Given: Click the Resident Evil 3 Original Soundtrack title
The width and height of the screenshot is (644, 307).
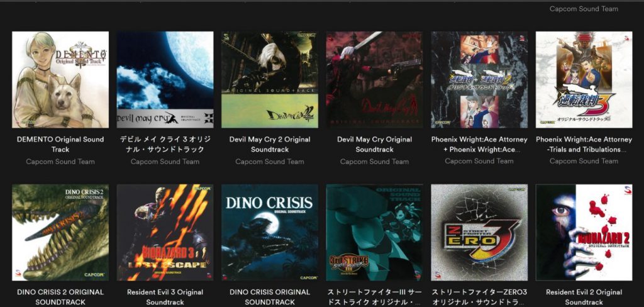Looking at the screenshot, I should [165, 297].
